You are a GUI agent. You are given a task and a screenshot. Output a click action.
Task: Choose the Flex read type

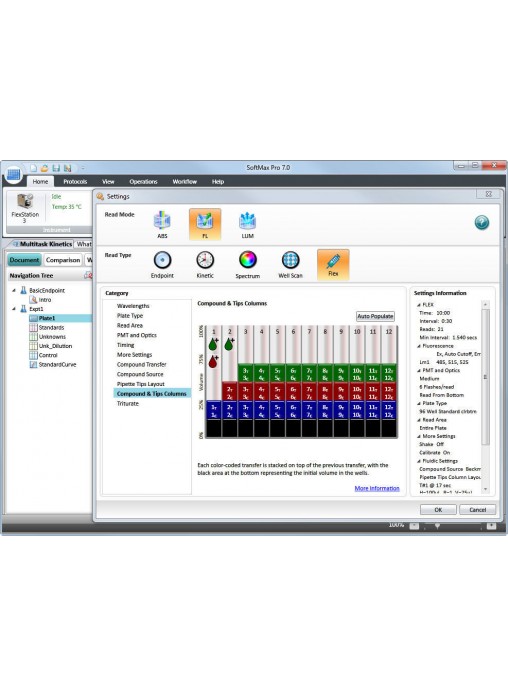[333, 265]
